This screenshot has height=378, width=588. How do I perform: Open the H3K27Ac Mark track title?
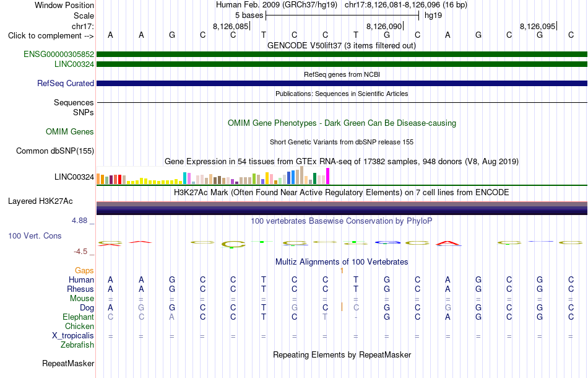click(342, 193)
